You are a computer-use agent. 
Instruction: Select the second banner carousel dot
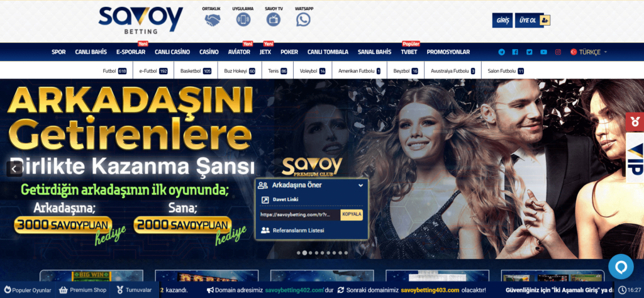point(305,253)
